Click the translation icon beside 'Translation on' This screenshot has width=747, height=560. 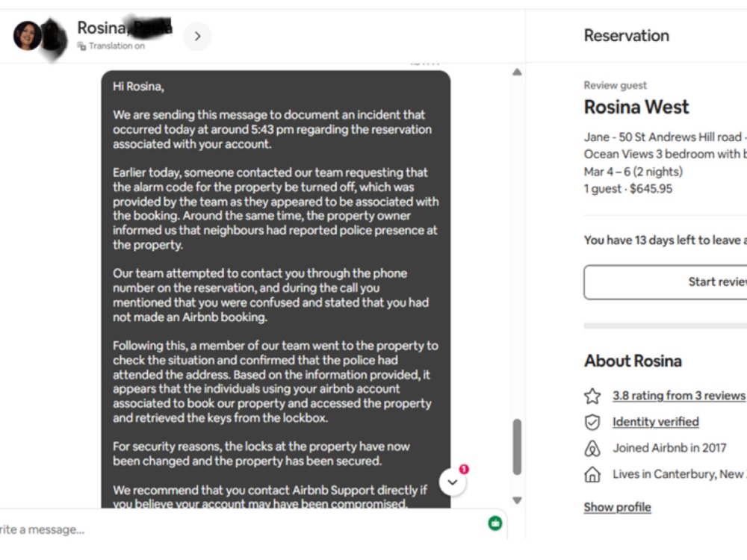(x=82, y=46)
